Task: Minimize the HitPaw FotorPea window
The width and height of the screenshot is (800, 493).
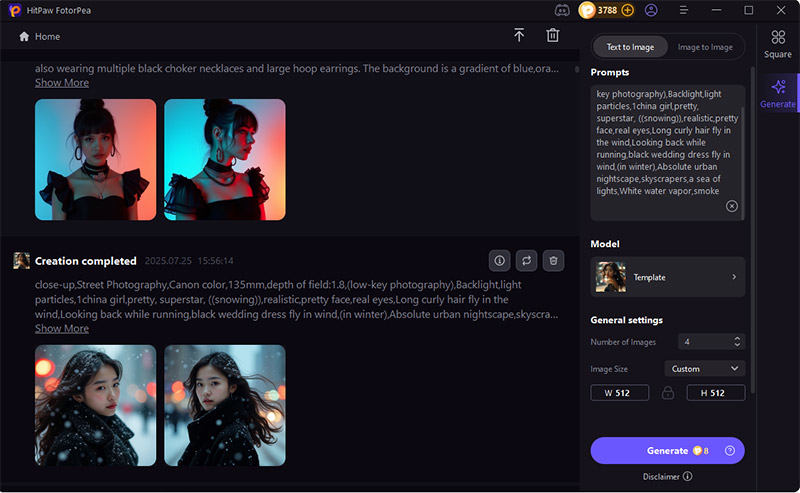Action: [716, 10]
